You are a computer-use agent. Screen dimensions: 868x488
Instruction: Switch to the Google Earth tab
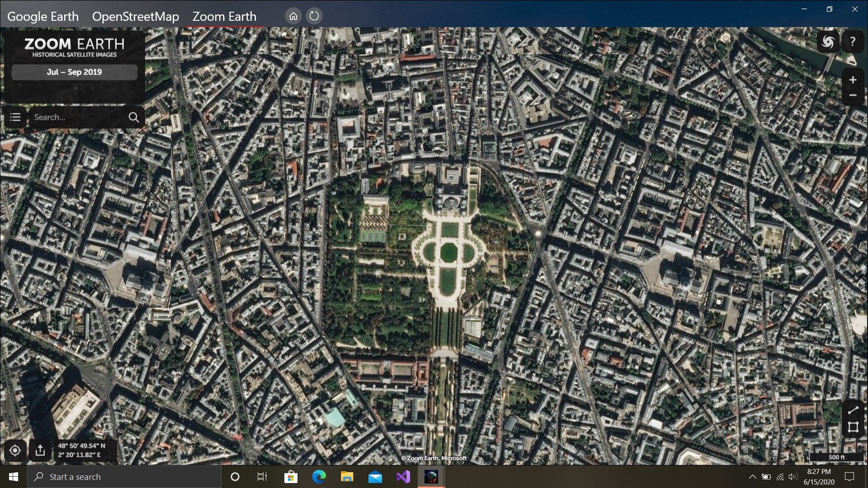(42, 16)
